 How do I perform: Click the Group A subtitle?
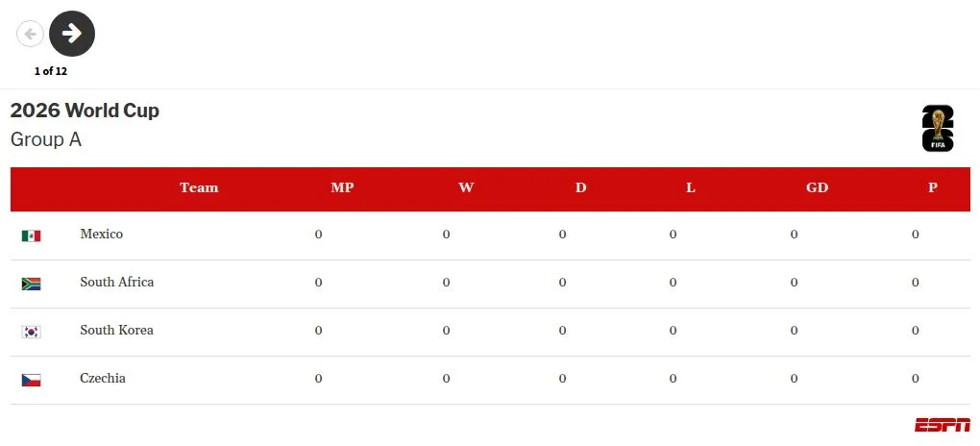pyautogui.click(x=46, y=139)
